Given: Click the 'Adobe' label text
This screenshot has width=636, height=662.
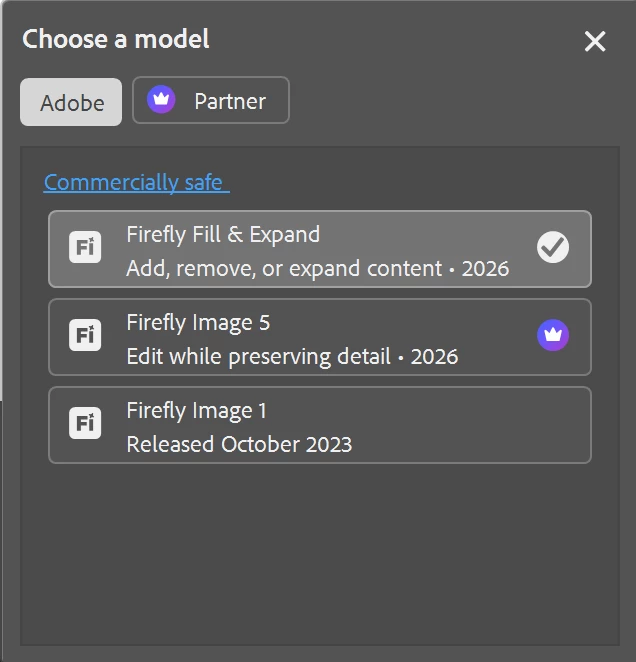Looking at the screenshot, I should click(x=72, y=103).
